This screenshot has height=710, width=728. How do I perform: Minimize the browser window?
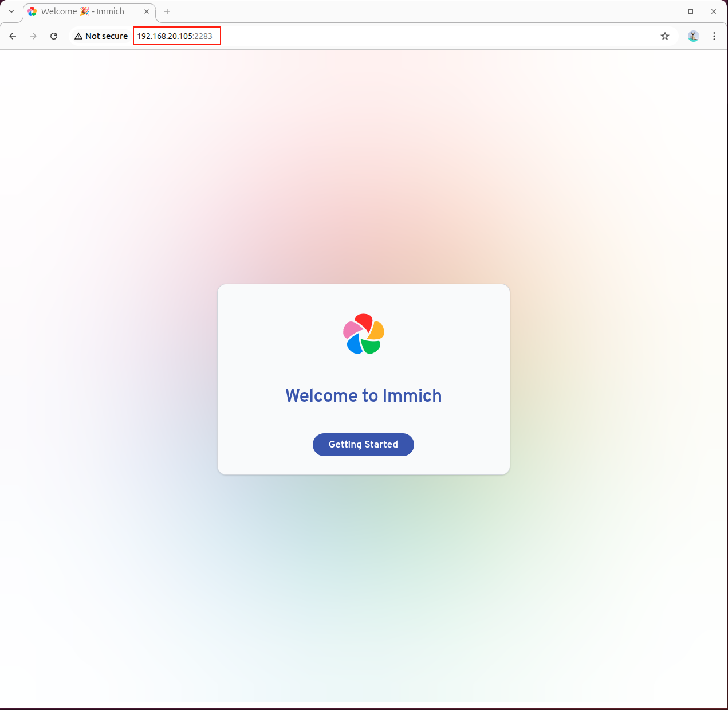click(x=668, y=11)
